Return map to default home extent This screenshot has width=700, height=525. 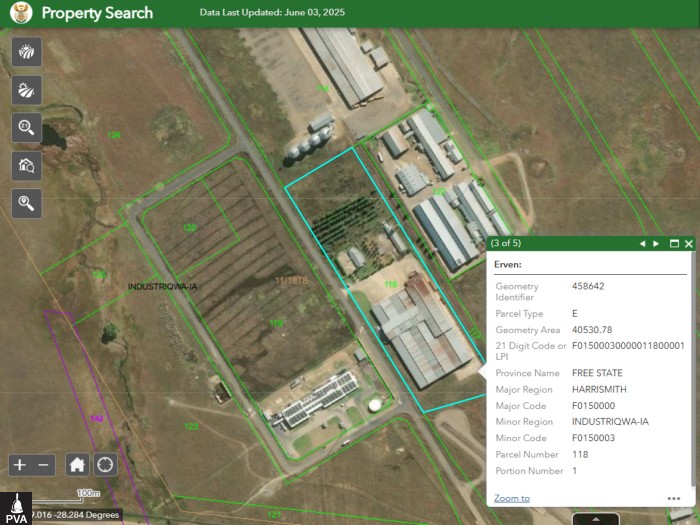77,465
